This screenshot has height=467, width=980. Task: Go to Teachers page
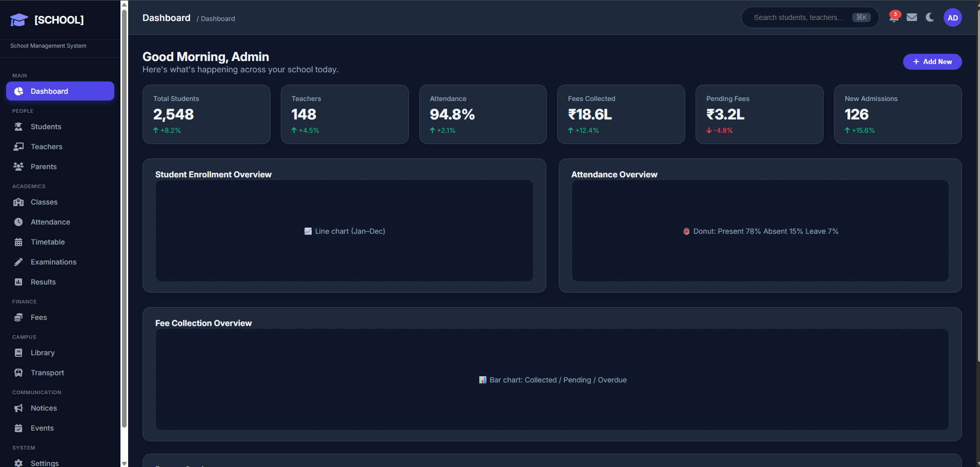tap(60, 147)
